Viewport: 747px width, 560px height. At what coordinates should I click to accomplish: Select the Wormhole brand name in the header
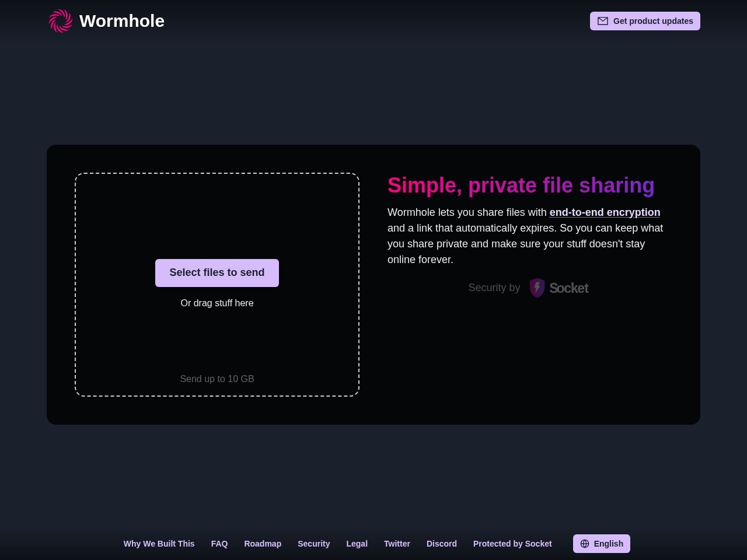point(122,21)
